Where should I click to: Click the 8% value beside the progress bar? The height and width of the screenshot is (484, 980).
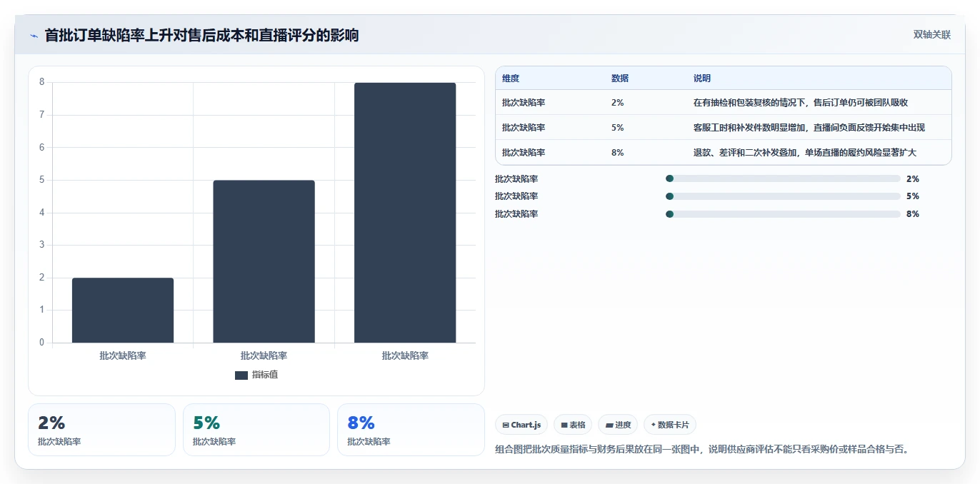(913, 214)
